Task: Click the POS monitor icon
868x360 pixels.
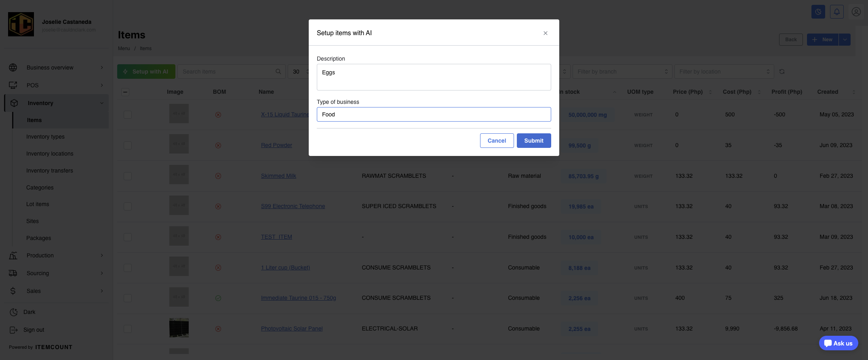Action: 13,85
